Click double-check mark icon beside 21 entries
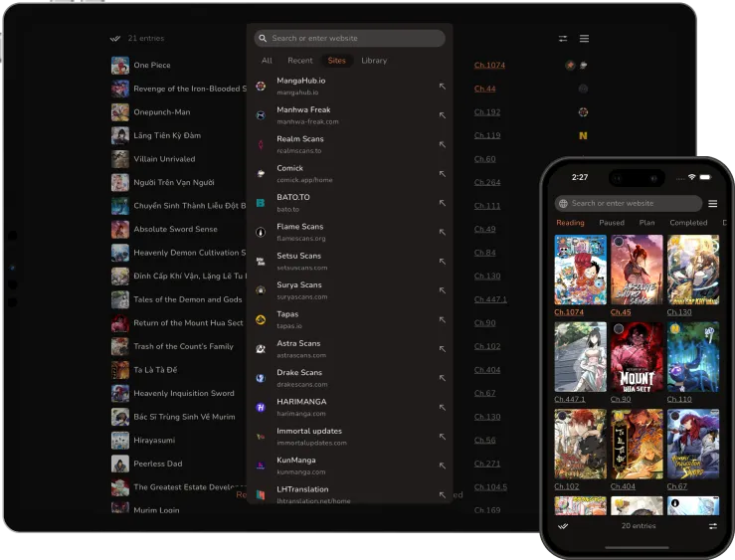The width and height of the screenshot is (735, 560). click(x=115, y=39)
